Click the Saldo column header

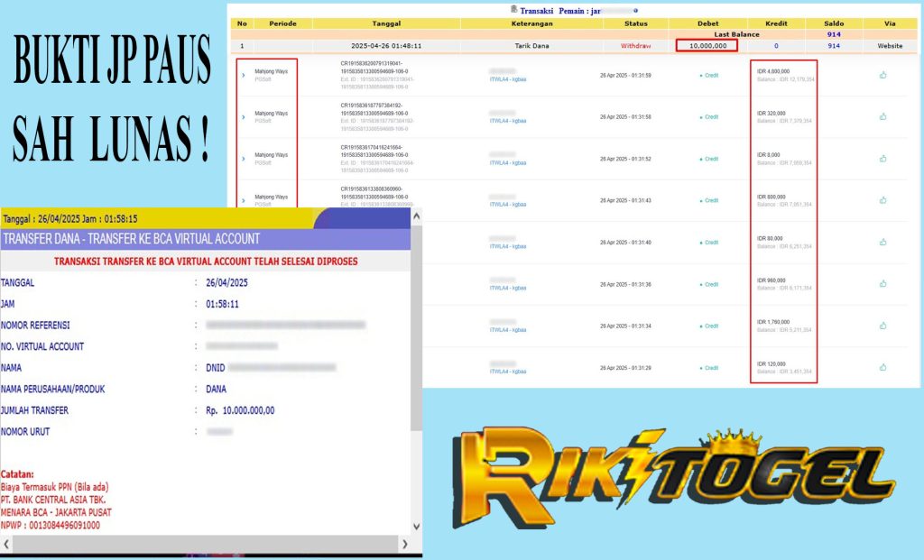834,23
